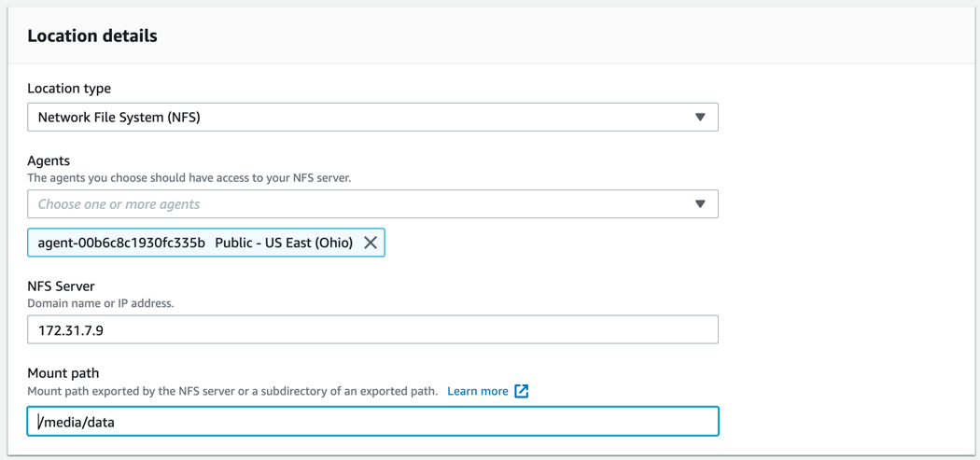
Task: Click the agents NFS server access description
Action: point(189,177)
